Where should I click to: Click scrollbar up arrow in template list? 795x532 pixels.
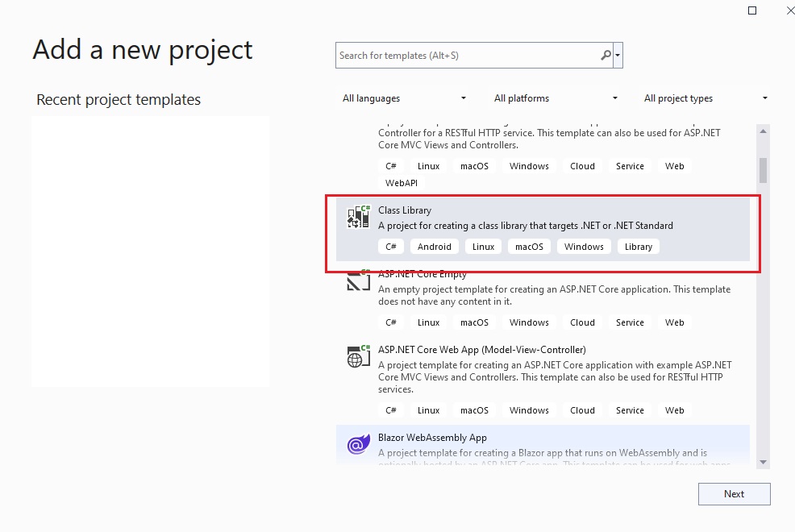click(763, 131)
